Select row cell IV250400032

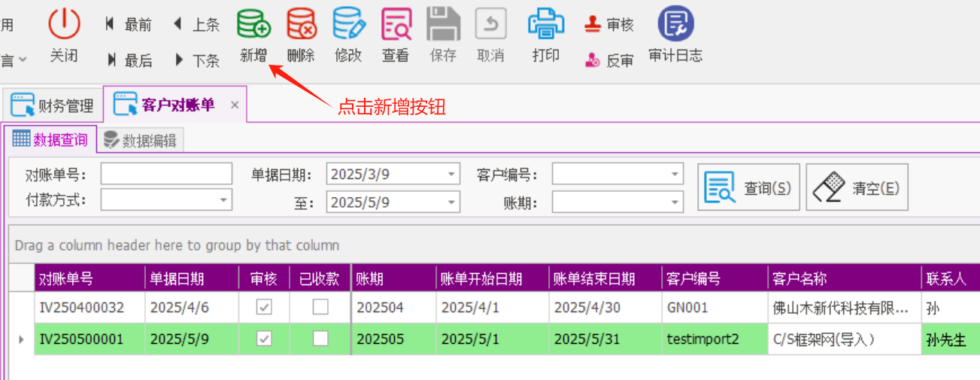click(90, 308)
